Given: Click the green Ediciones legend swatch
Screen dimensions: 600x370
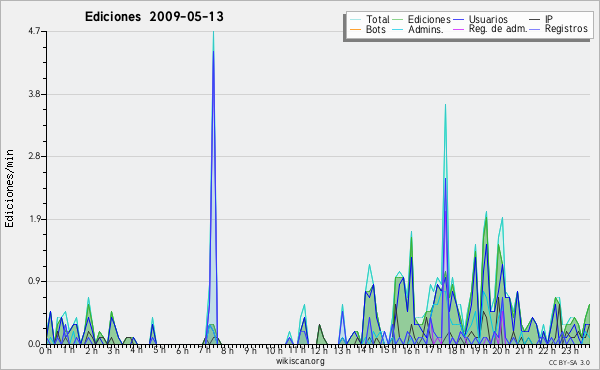Looking at the screenshot, I should point(398,20).
